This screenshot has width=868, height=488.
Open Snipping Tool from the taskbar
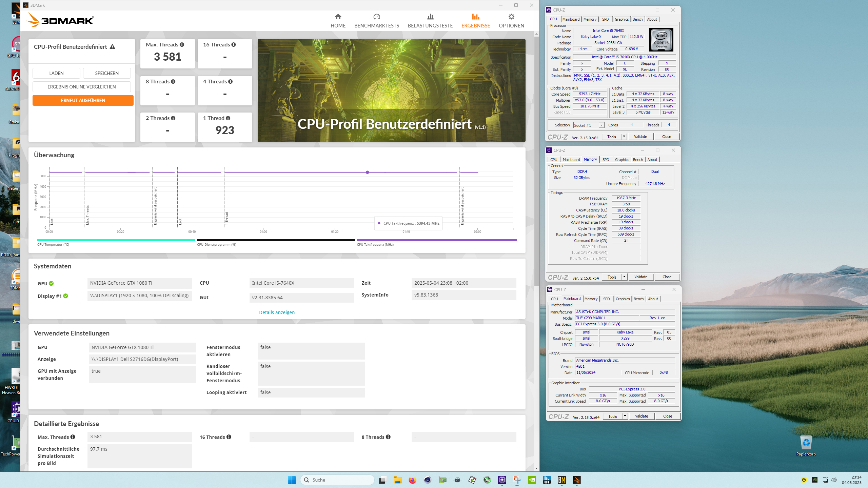pyautogui.click(x=517, y=480)
